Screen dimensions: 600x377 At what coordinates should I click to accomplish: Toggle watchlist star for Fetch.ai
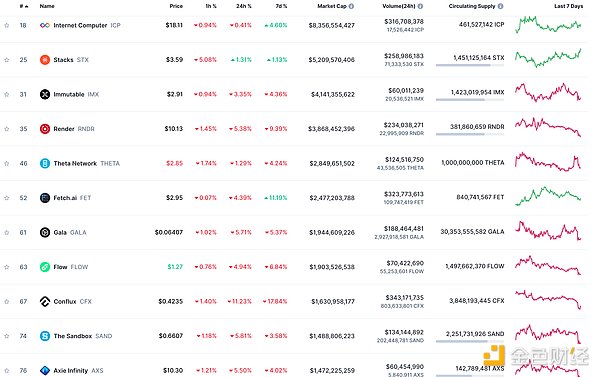coord(7,198)
